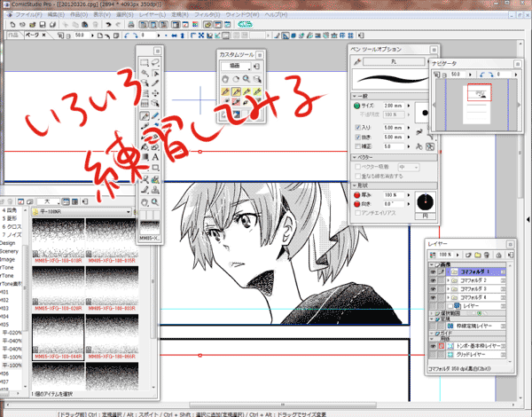Image resolution: width=532 pixels, height=417 pixels.
Task: Hide コマフォルダ 3 via its eye icon
Action: coord(433,289)
